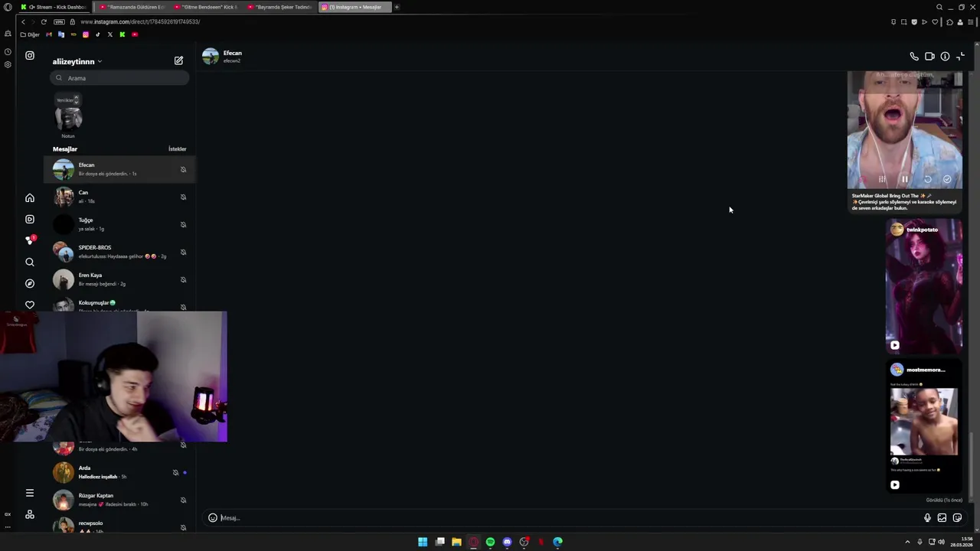Open Search from Instagram sidebar

(x=30, y=262)
